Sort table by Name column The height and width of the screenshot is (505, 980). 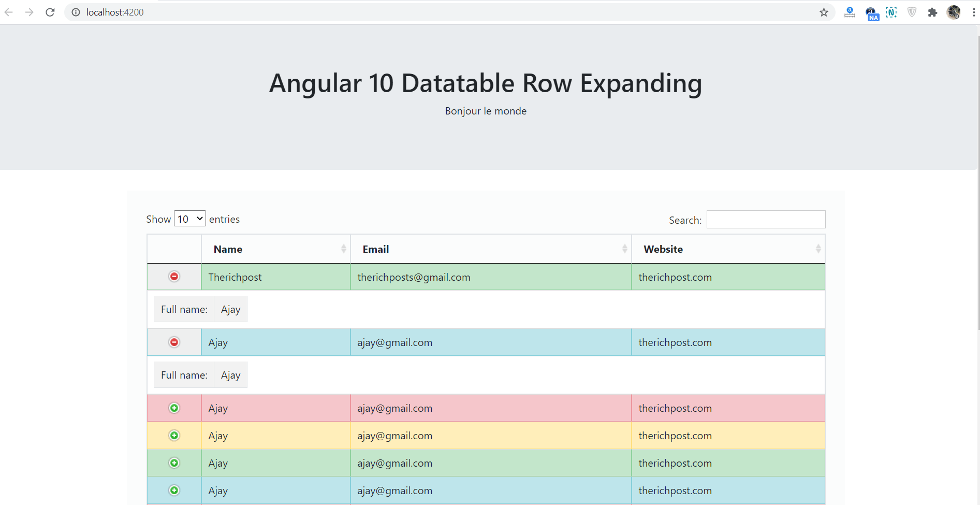(275, 249)
